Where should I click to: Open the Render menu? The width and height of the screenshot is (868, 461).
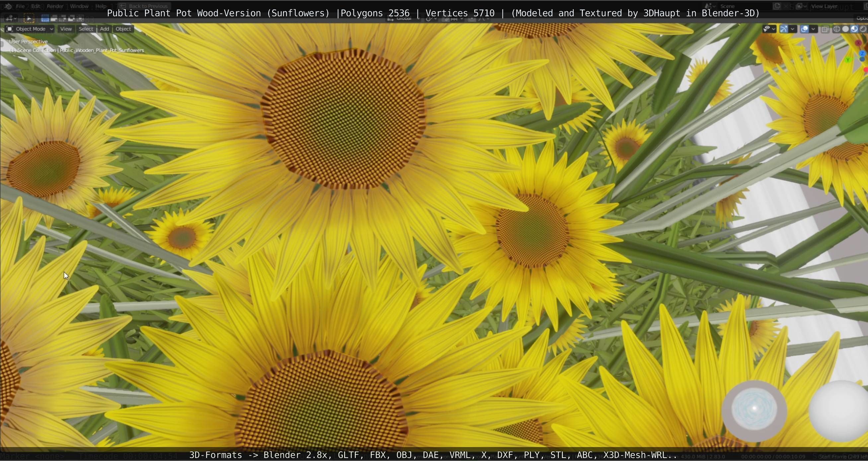pos(55,6)
